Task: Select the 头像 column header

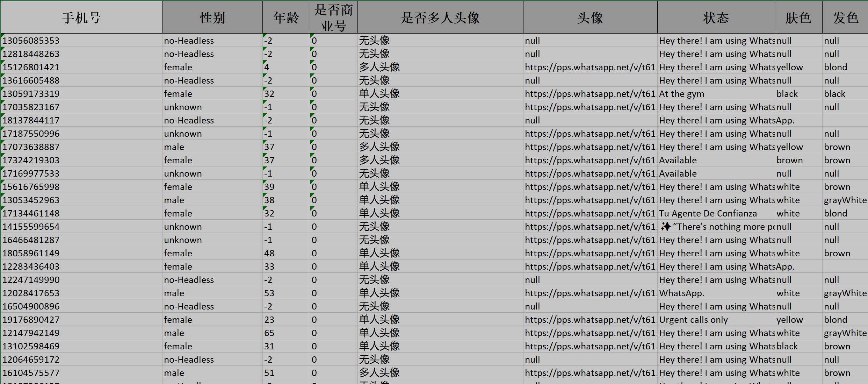Action: click(590, 17)
